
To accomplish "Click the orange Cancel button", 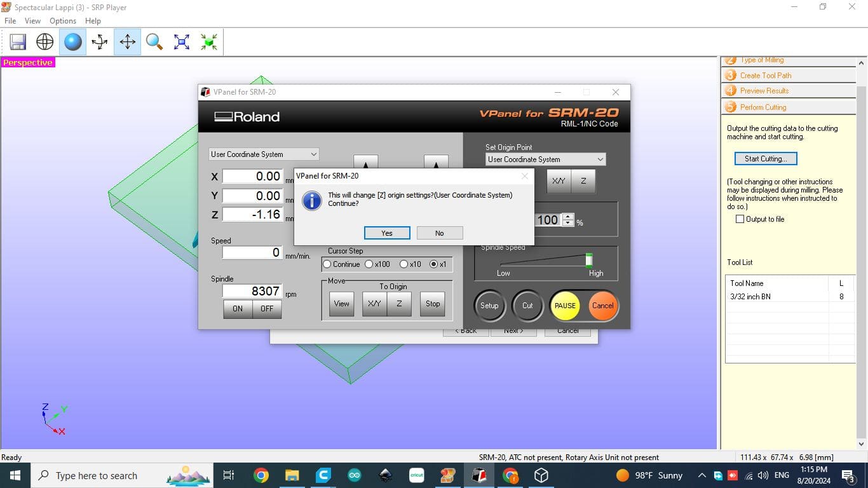I will point(602,306).
